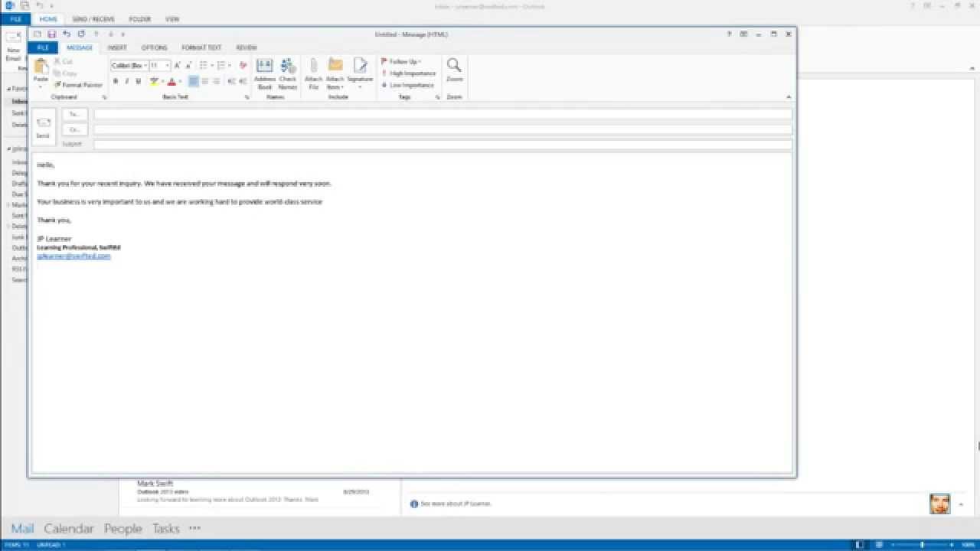
Task: Undo last action in message window toolbar
Action: pyautogui.click(x=67, y=34)
